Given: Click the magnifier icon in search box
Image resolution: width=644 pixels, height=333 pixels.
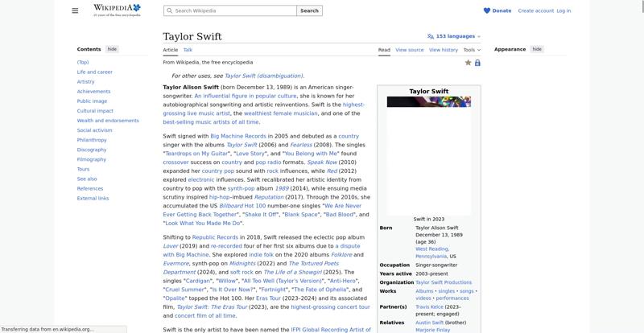Looking at the screenshot, I should pos(169,10).
